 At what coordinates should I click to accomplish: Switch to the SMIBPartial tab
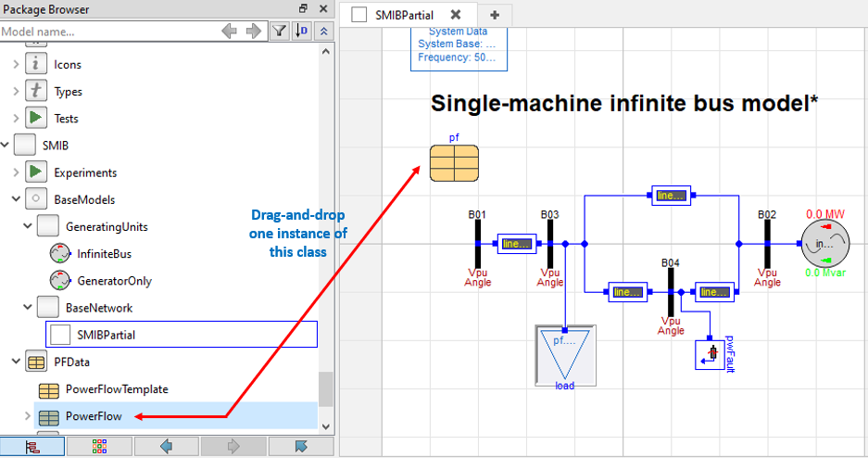tap(404, 15)
